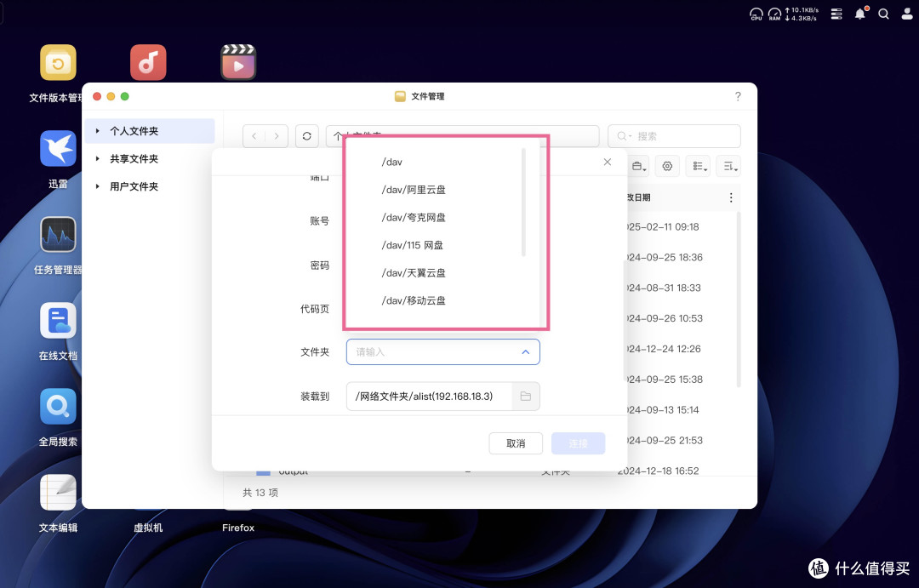919x588 pixels.
Task: Click the file list vertical scrollbar
Action: [x=739, y=299]
